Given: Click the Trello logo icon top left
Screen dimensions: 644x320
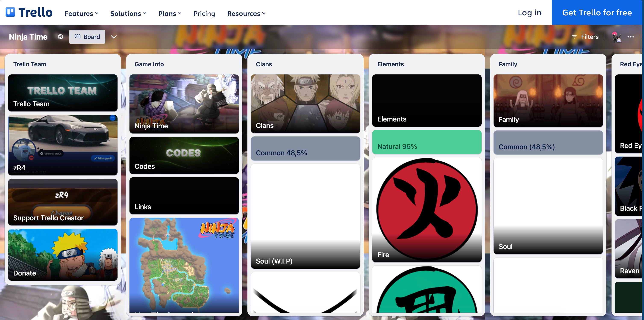Looking at the screenshot, I should pyautogui.click(x=11, y=12).
